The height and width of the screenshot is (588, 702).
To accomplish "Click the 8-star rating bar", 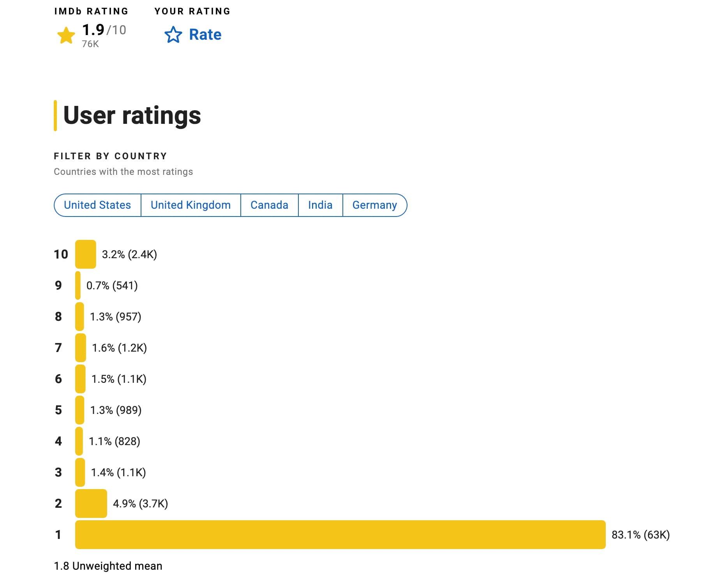I will 79,317.
